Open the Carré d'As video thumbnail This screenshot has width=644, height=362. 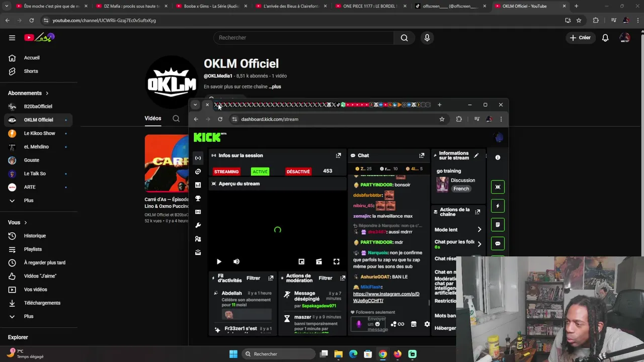[x=167, y=163]
